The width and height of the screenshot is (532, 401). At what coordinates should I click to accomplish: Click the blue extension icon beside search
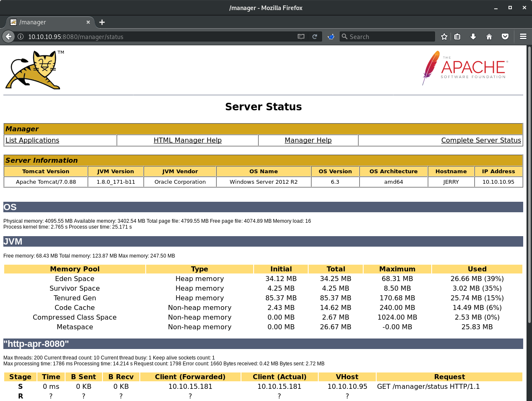tap(331, 36)
